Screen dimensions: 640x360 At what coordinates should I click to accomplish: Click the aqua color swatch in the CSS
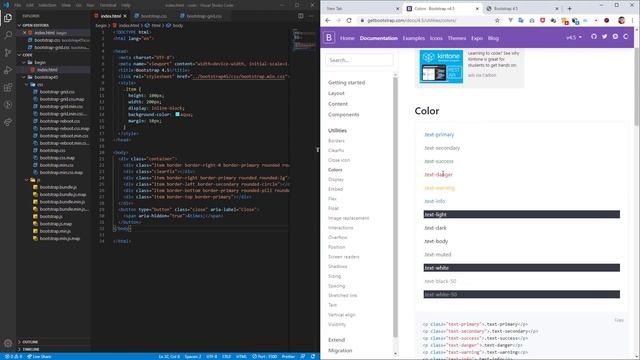(178, 114)
